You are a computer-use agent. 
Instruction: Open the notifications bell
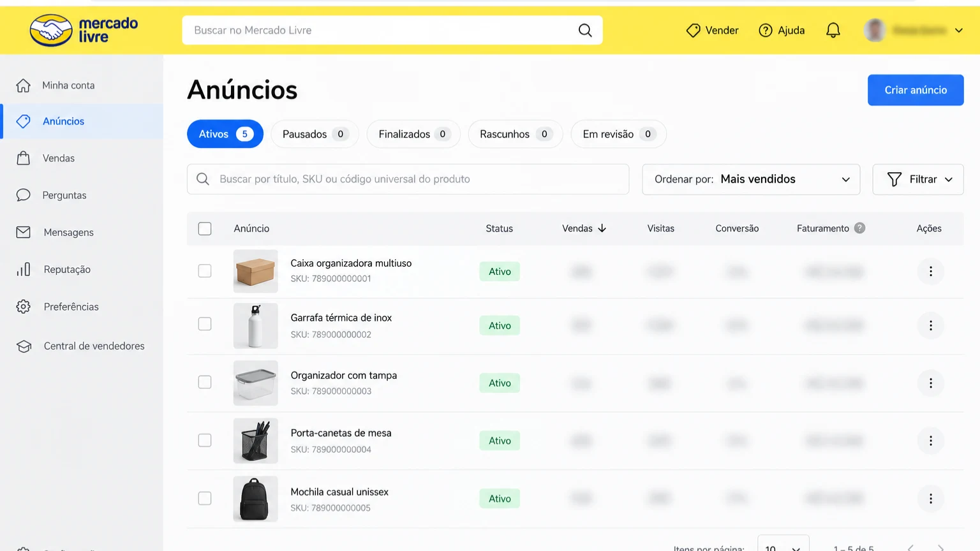[x=833, y=30]
